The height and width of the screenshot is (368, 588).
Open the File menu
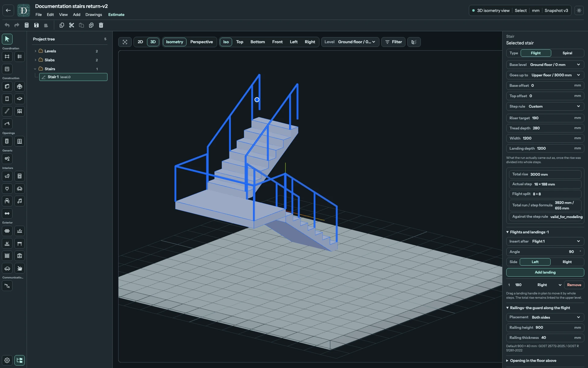tap(39, 15)
